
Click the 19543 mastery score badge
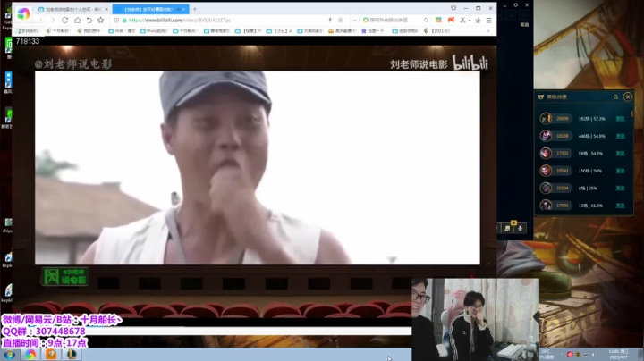click(x=563, y=171)
